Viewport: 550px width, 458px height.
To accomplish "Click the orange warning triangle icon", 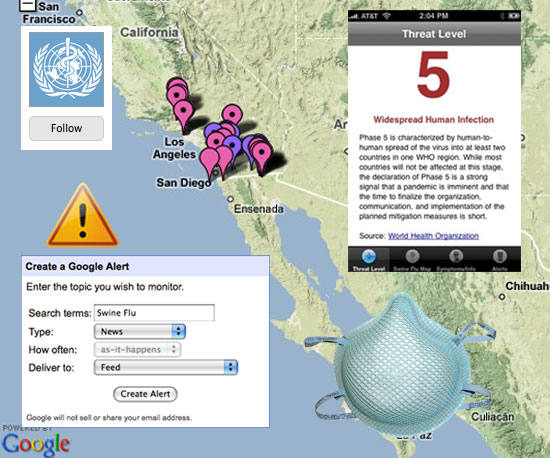I will coord(83,215).
